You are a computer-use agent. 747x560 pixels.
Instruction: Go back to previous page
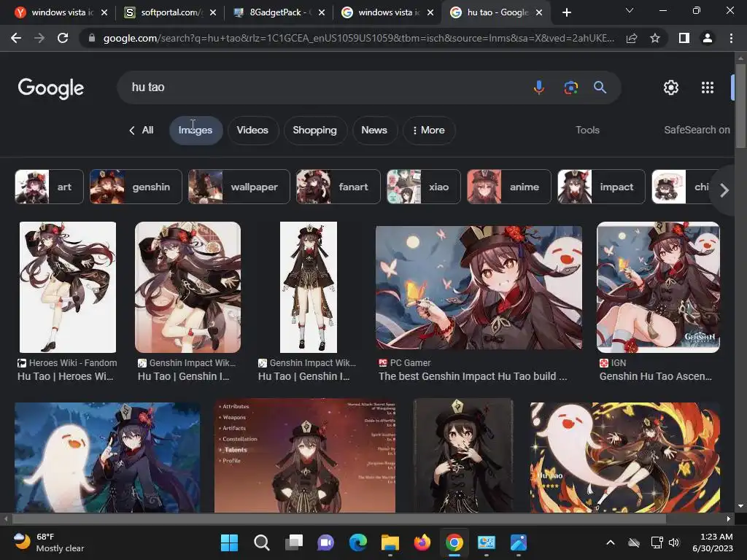16,38
